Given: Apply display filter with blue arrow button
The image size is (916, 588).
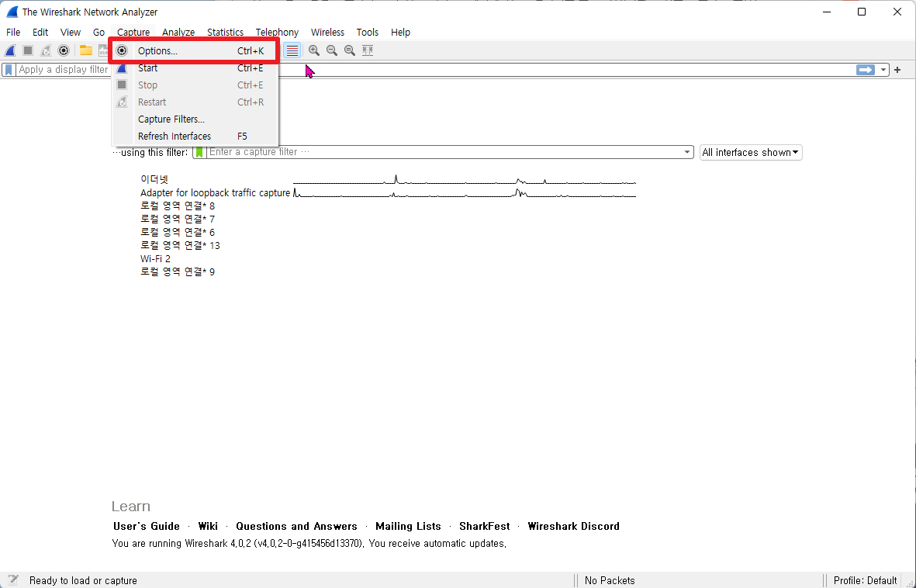Looking at the screenshot, I should (865, 70).
